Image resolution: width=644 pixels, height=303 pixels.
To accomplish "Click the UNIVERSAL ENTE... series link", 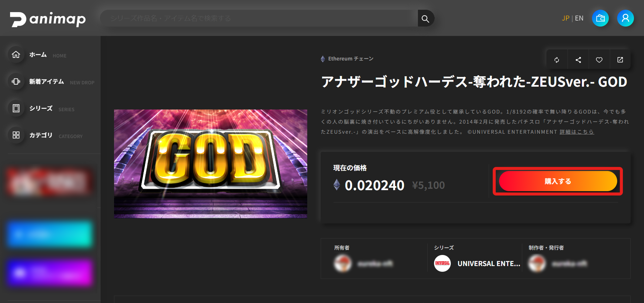I will (x=489, y=264).
